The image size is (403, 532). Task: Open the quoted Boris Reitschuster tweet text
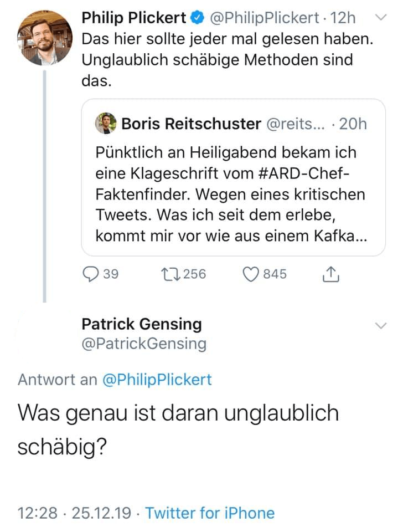click(x=232, y=193)
